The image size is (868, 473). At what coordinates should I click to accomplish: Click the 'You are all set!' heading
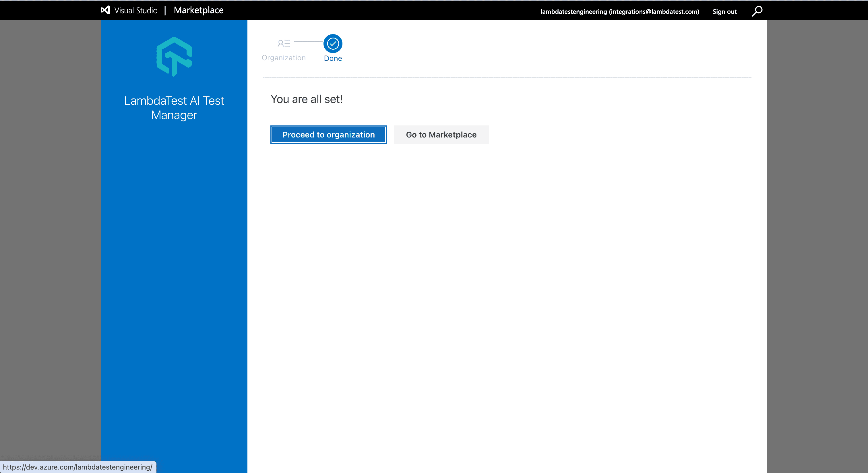[307, 99]
